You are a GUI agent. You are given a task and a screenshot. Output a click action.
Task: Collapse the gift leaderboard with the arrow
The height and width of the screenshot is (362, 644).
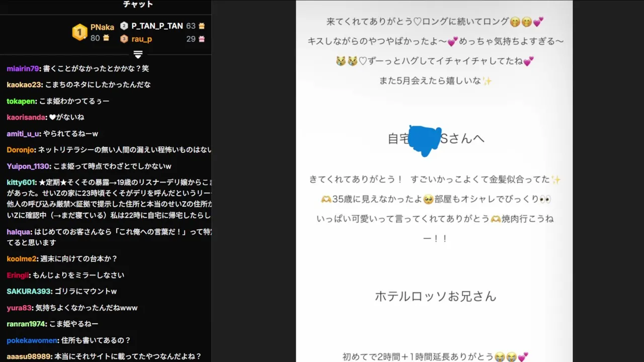tap(138, 54)
